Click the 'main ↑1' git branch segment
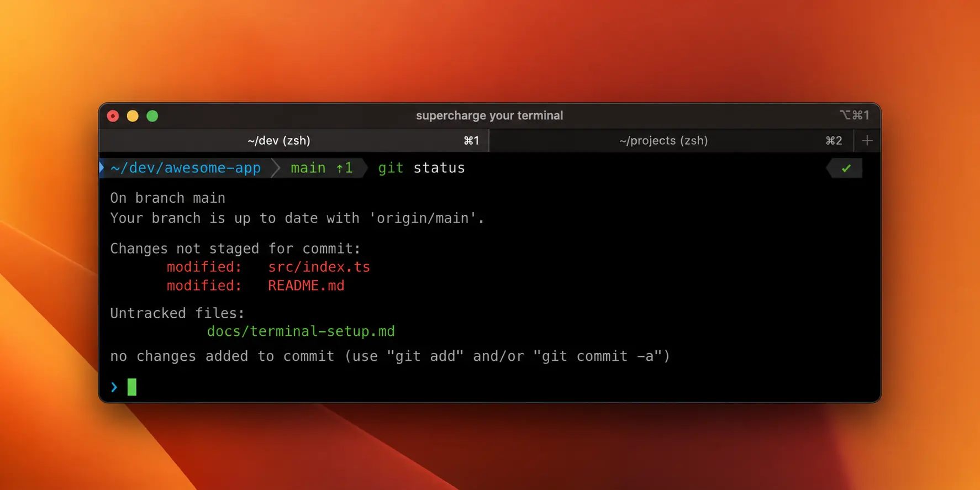The height and width of the screenshot is (490, 980). coord(322,168)
